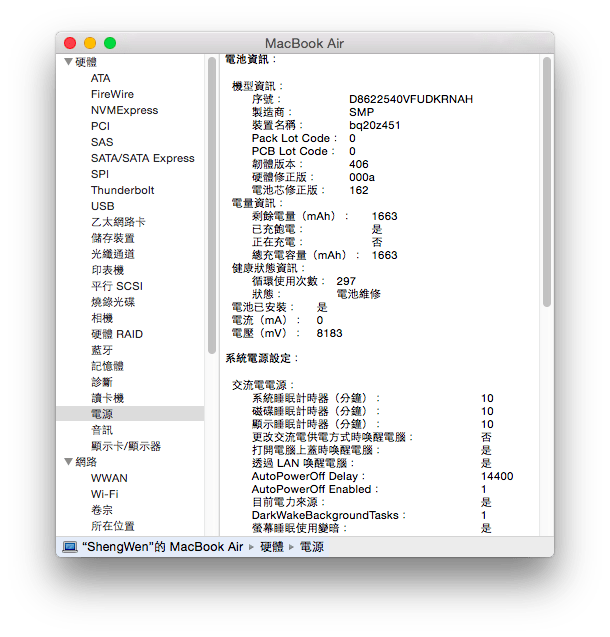Open the 儲存裝置 storage item

(112, 238)
